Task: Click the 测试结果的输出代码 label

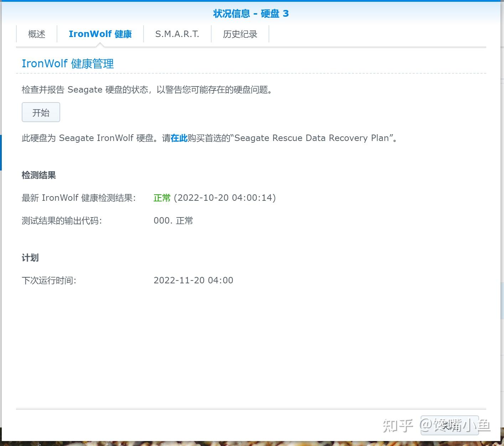Action: 62,220
